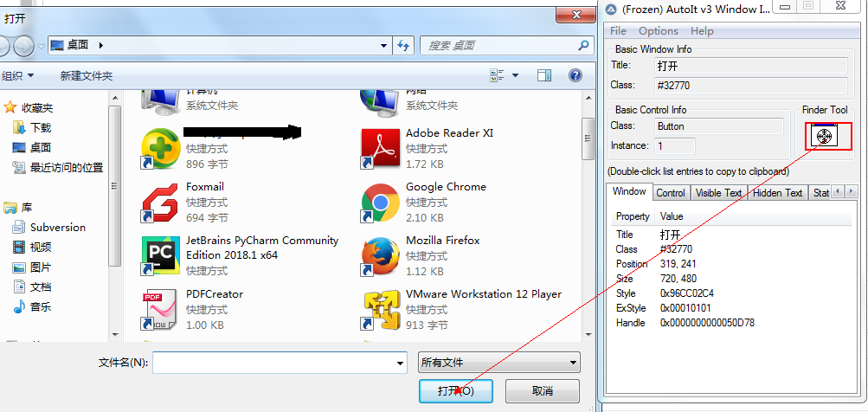Select the Mozilla Firefox shortcut
868x412 pixels.
click(x=379, y=256)
